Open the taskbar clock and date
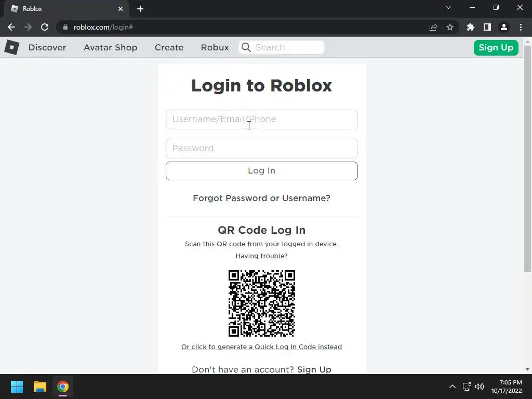The height and width of the screenshot is (399, 532). pyautogui.click(x=507, y=387)
